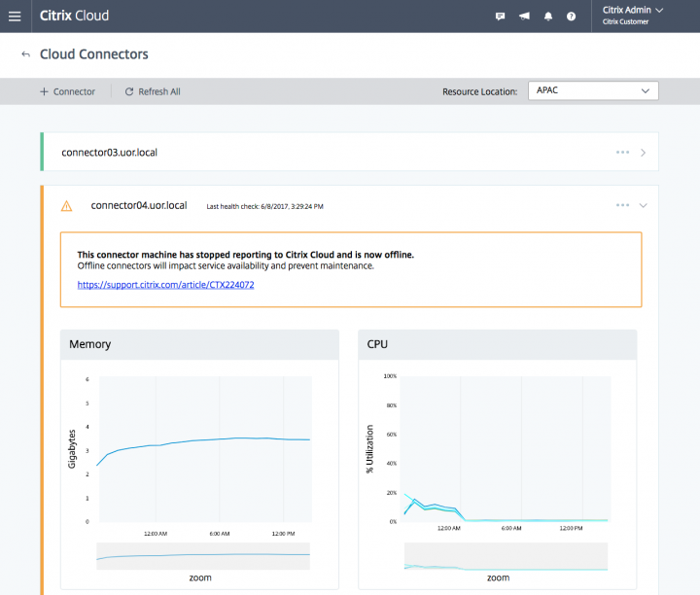Click the Citrix Cloud logo
This screenshot has height=595, width=700.
[x=75, y=16]
